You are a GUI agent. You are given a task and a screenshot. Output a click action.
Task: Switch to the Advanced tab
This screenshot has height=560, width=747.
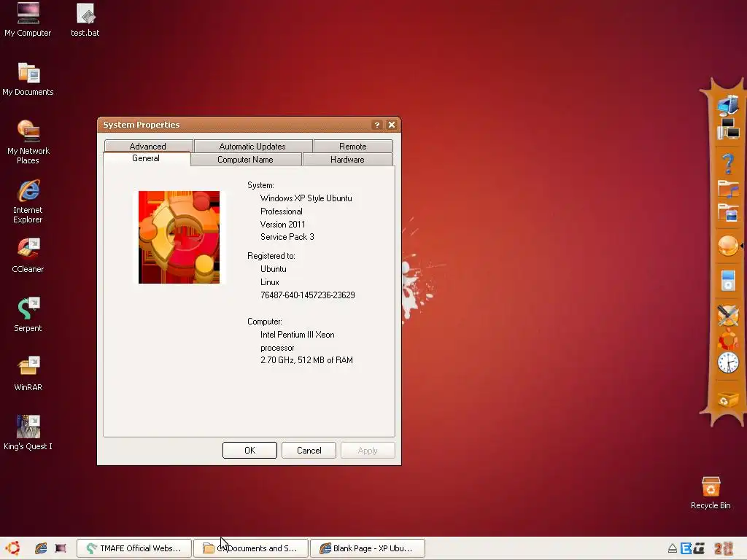click(148, 146)
